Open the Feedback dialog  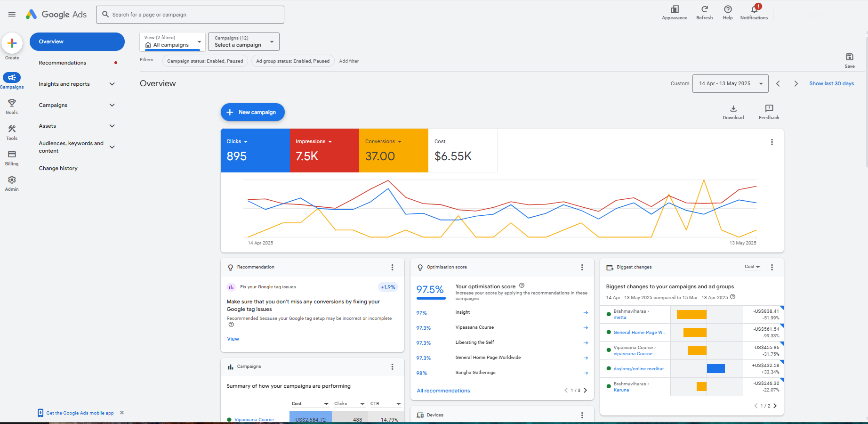(769, 112)
